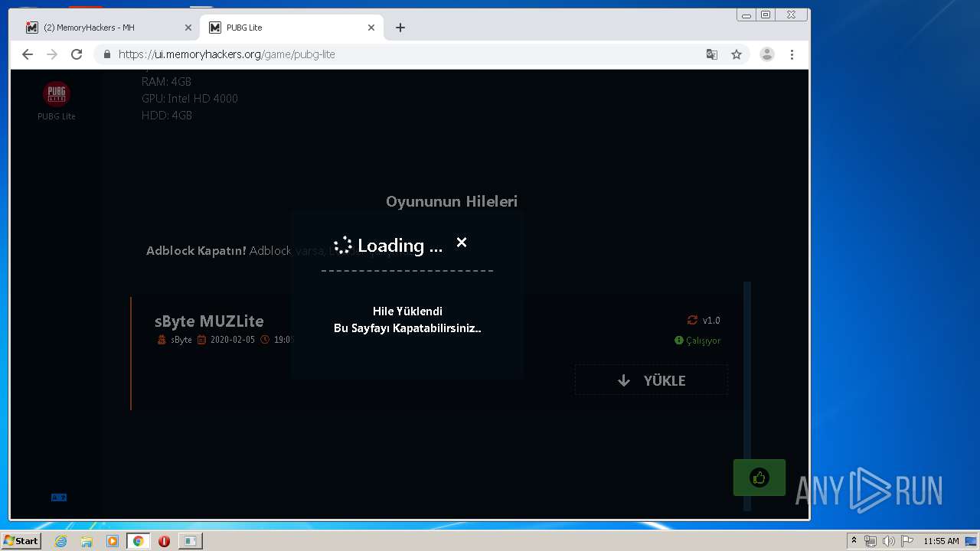Click the address bar URL

pyautogui.click(x=227, y=54)
